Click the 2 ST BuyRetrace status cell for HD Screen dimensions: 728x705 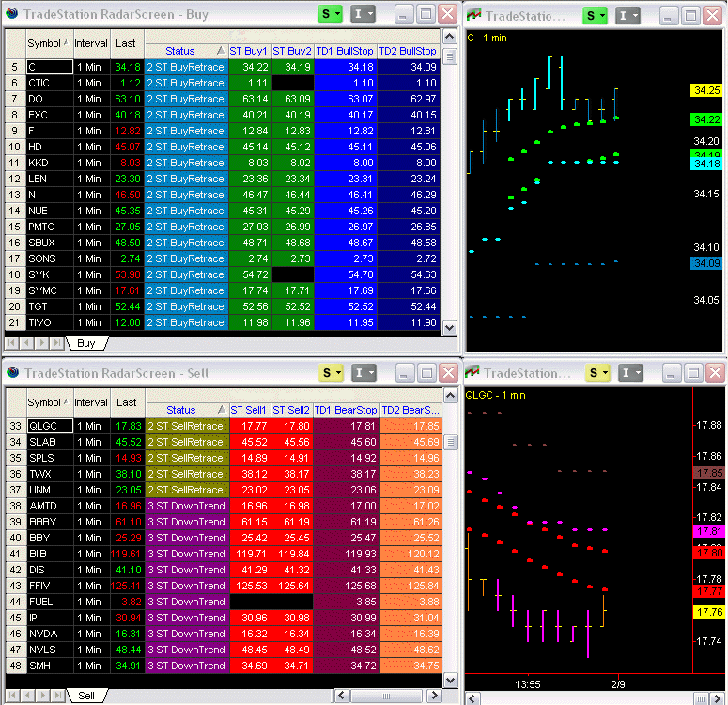click(186, 147)
